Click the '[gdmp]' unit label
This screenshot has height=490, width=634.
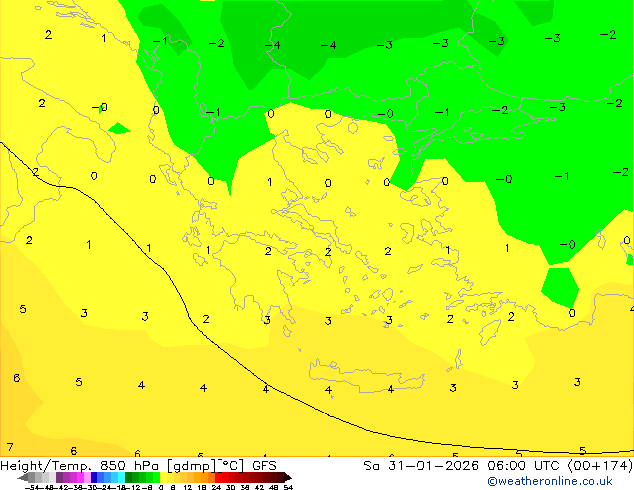coord(192,466)
